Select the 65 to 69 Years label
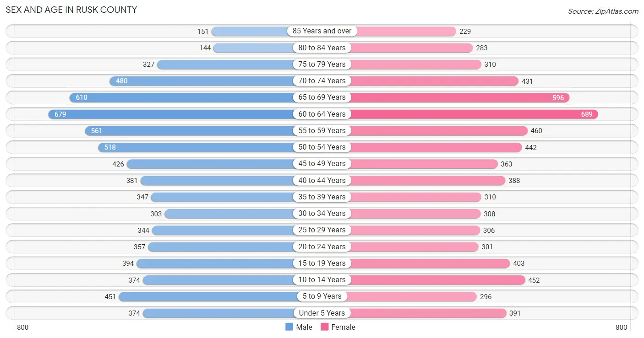The width and height of the screenshot is (644, 338). pos(322,97)
